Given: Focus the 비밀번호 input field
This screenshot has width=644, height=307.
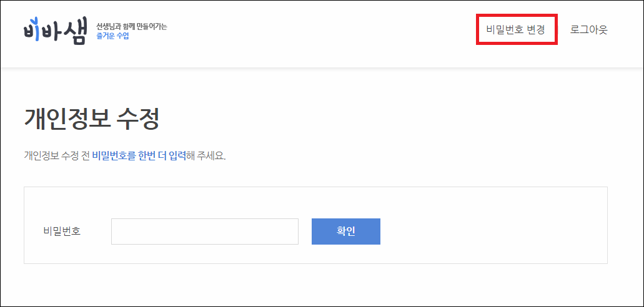Looking at the screenshot, I should (204, 231).
